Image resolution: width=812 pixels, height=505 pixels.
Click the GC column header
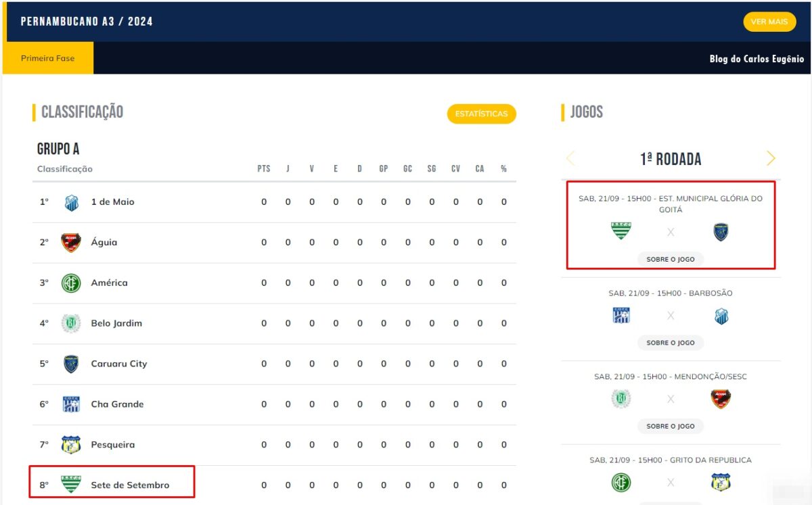(407, 169)
